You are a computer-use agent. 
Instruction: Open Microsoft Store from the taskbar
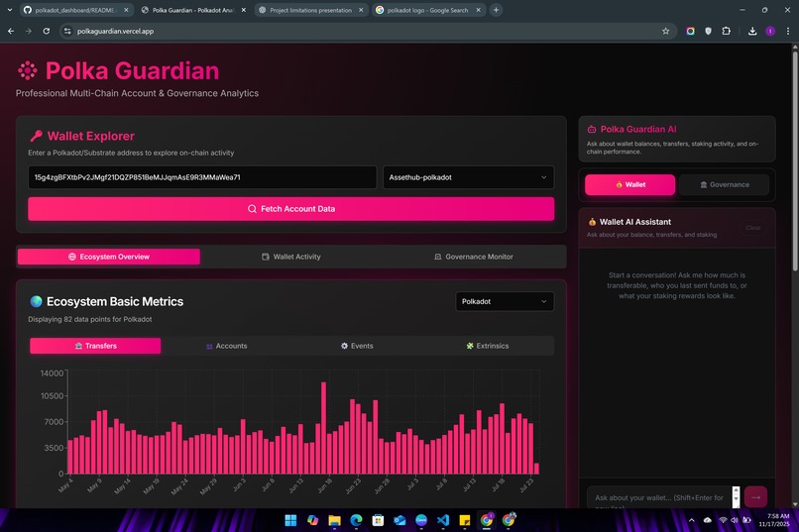tap(378, 520)
